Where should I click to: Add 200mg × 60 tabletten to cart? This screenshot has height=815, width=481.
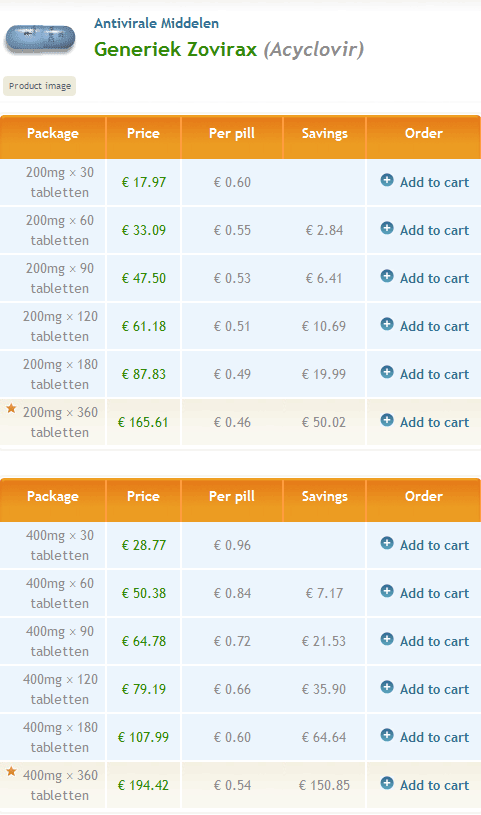click(425, 230)
